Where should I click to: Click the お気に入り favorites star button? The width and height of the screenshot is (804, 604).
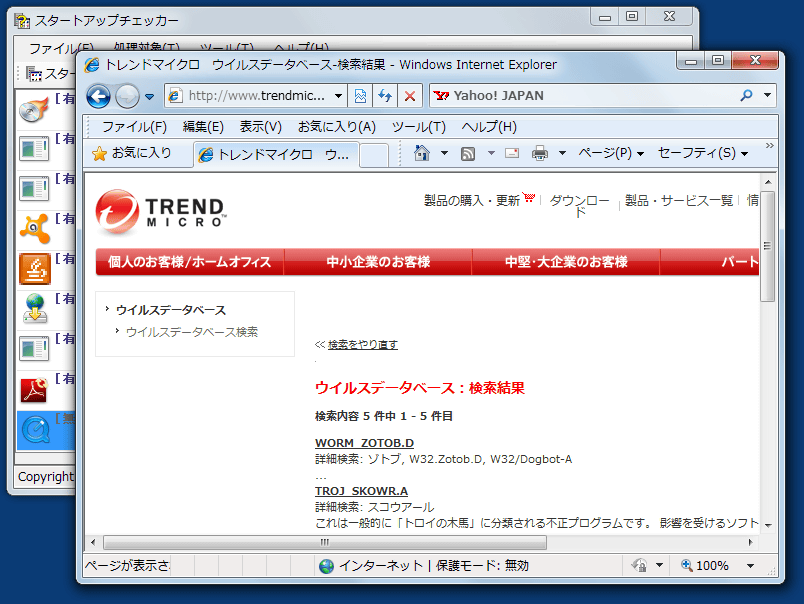coord(132,153)
